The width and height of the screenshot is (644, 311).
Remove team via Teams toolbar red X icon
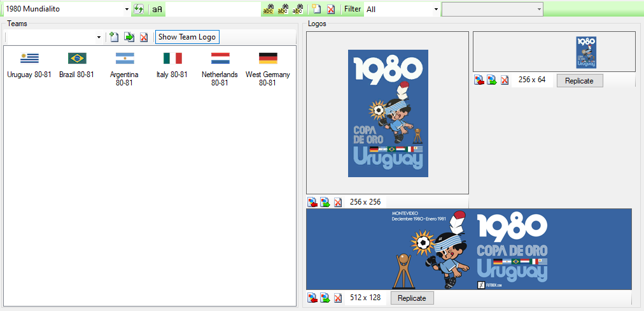click(x=144, y=37)
